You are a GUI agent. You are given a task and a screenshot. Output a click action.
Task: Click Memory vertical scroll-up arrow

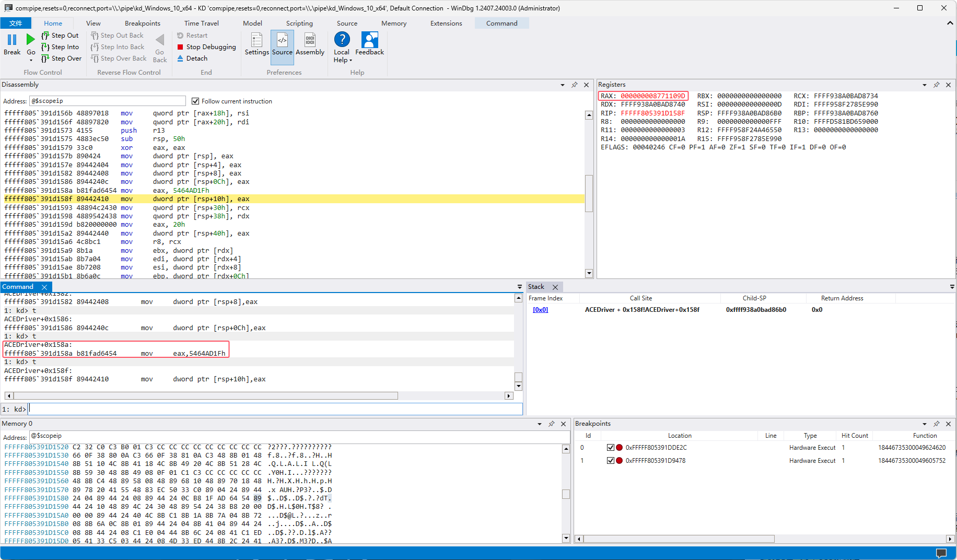[566, 449]
